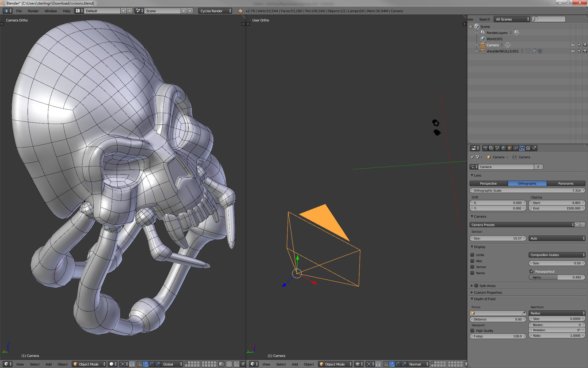Open the Cycles Render engine dropdown
588x368 pixels.
[215, 11]
